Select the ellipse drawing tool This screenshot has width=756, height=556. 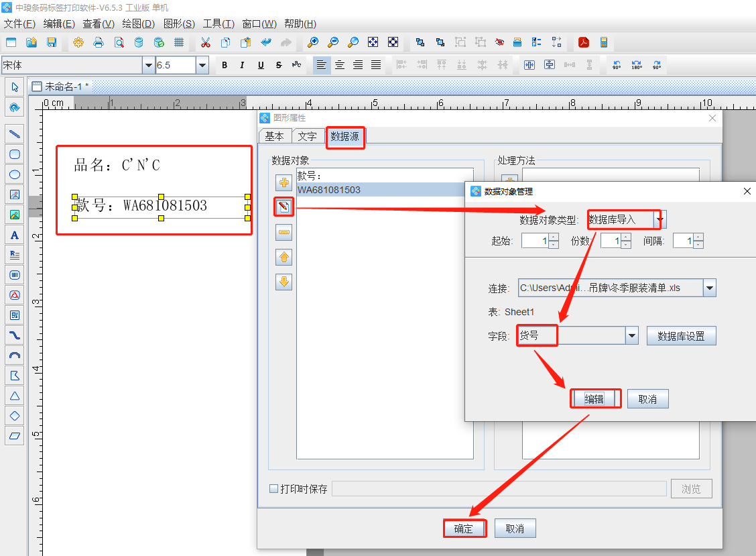coord(15,174)
